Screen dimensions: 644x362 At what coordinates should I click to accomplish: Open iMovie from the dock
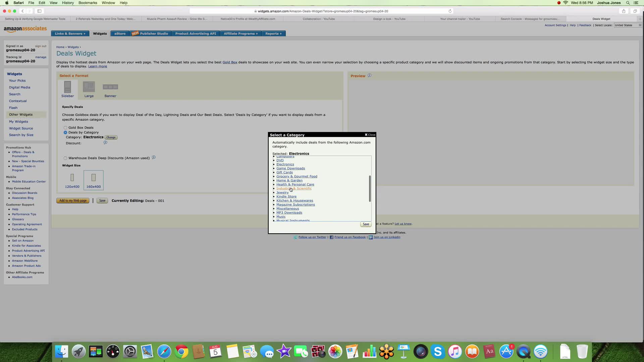[x=284, y=352]
